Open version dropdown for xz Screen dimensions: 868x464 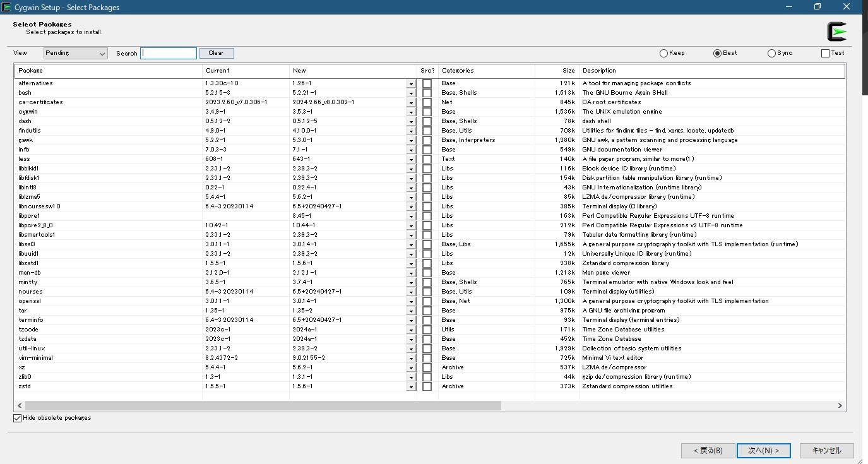(x=411, y=367)
